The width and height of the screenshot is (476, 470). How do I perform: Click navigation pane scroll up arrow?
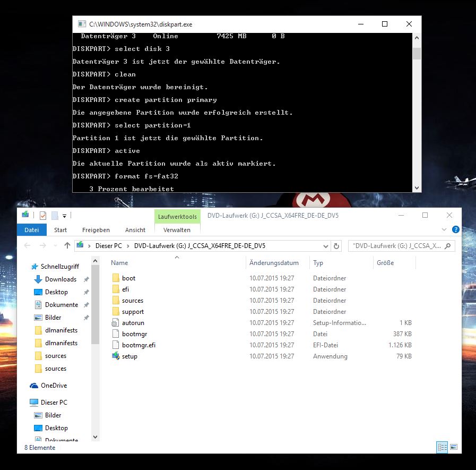click(x=96, y=261)
